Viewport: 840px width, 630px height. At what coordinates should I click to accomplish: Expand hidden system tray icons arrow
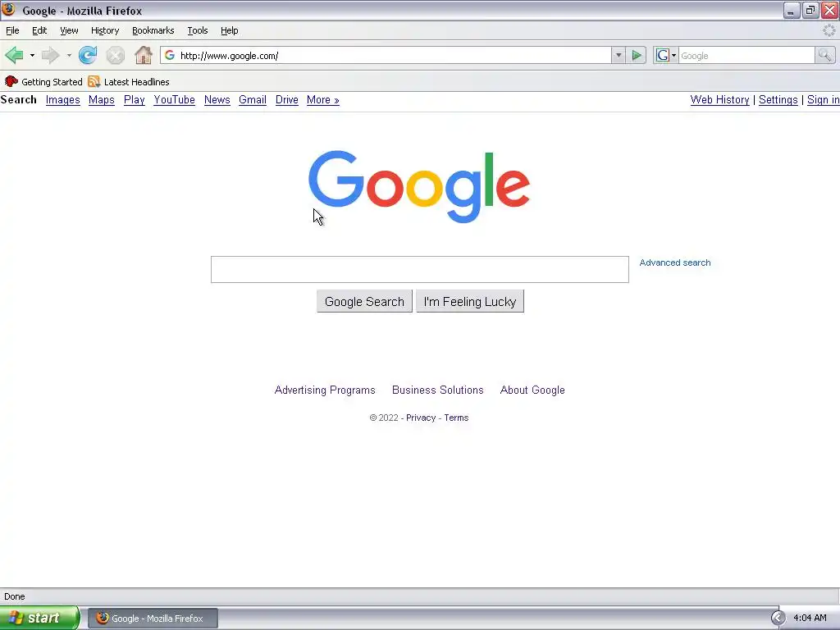tap(778, 619)
